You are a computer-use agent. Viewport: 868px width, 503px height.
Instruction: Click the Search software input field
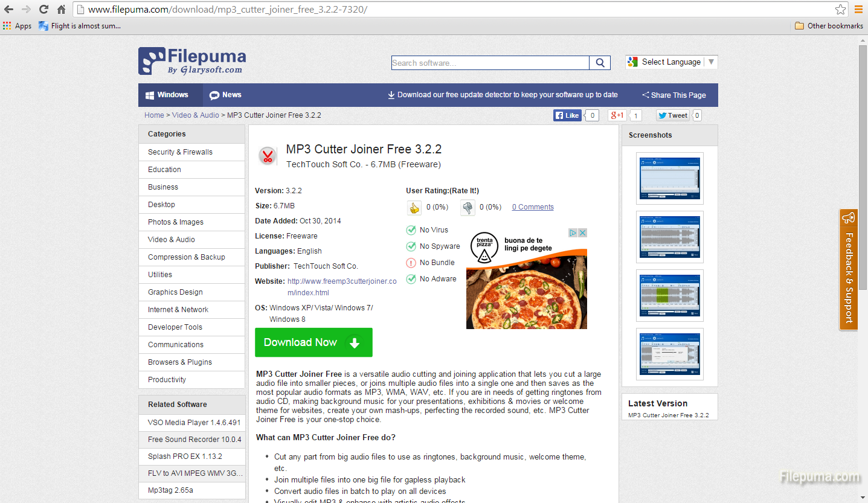490,63
